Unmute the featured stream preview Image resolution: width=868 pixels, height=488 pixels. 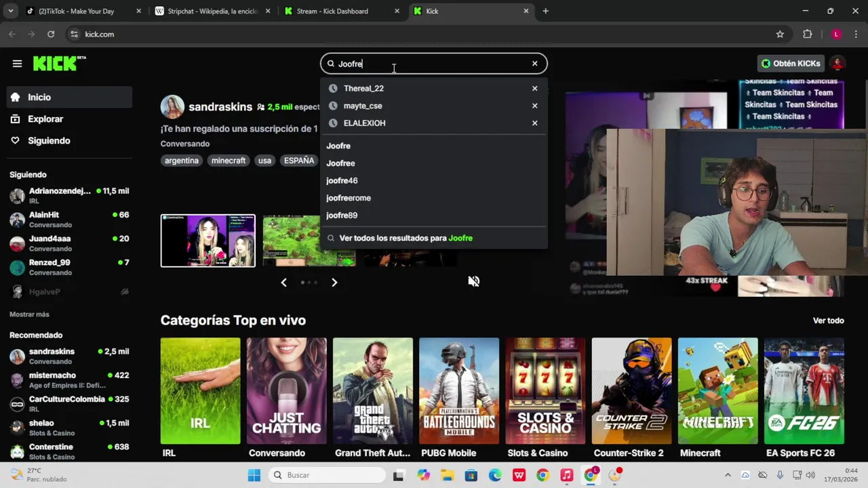pyautogui.click(x=473, y=281)
